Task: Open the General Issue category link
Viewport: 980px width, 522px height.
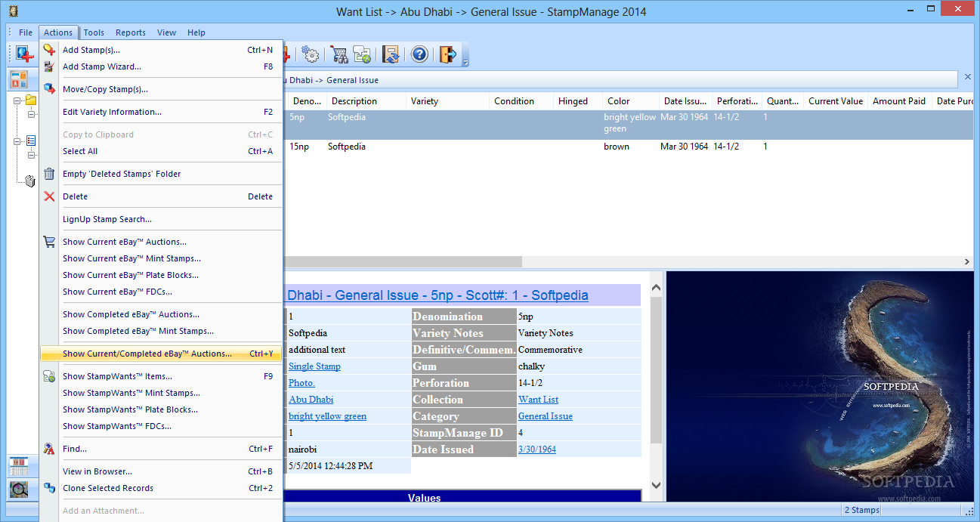Action: [x=546, y=416]
